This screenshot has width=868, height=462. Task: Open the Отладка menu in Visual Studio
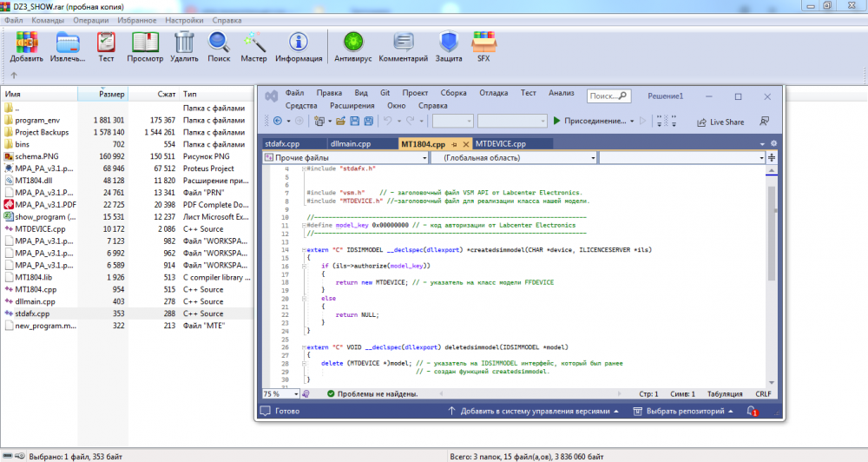click(494, 93)
